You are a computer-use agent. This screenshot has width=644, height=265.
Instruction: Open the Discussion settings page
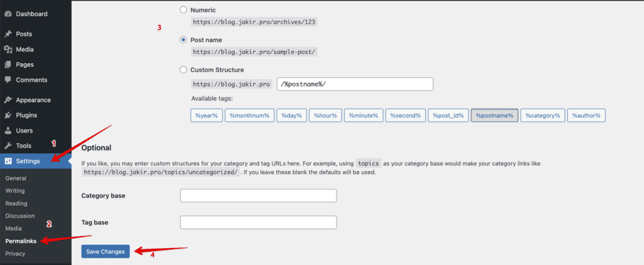19,216
